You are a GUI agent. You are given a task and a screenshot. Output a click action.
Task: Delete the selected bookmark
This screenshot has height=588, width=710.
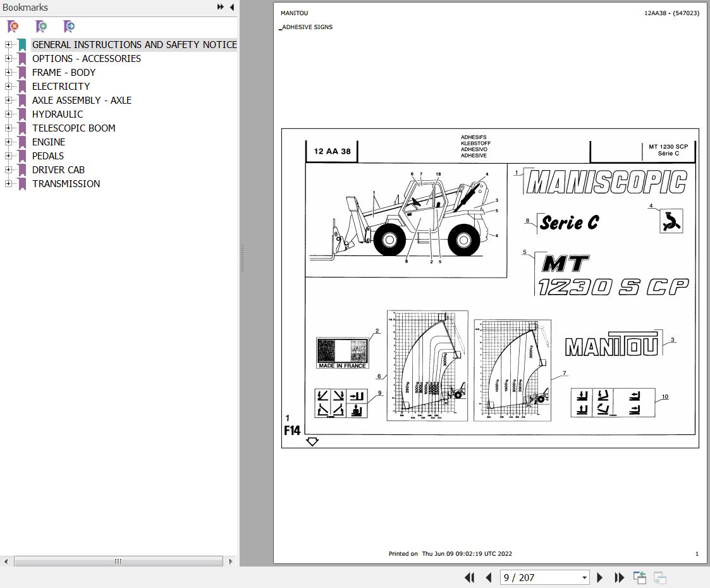point(13,27)
